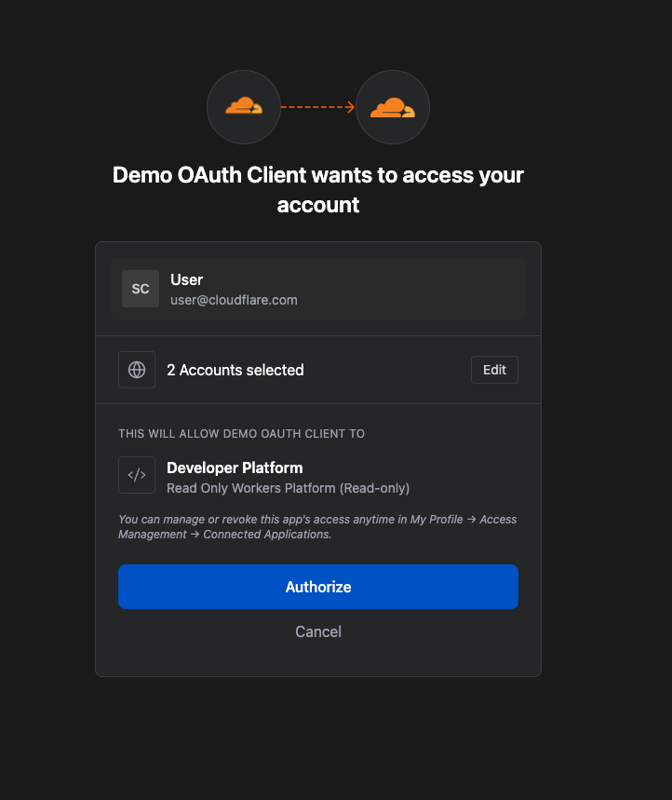Click the User name label

(x=186, y=279)
